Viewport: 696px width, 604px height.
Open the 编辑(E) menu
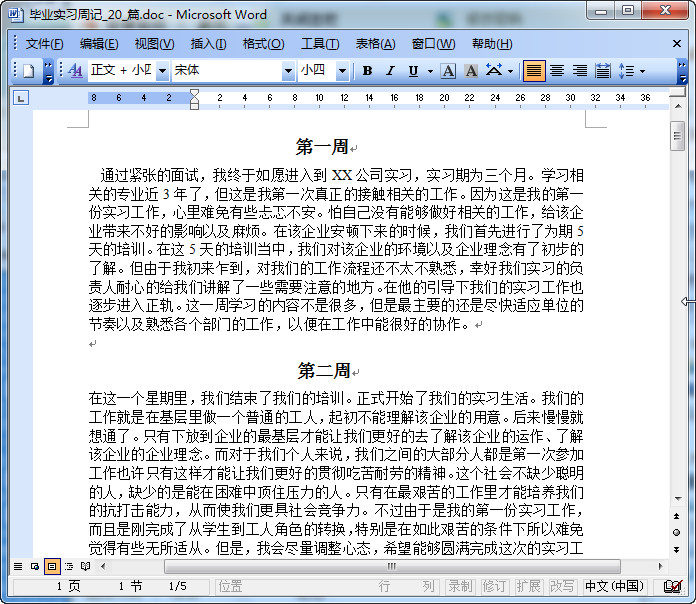coord(99,44)
